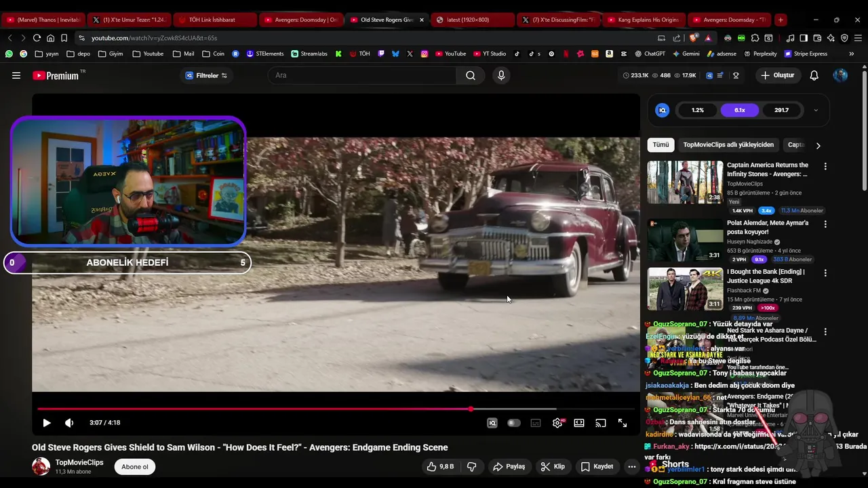The width and height of the screenshot is (868, 488).
Task: Click the vidIQ logo icon in sidebar panel
Action: (663, 110)
